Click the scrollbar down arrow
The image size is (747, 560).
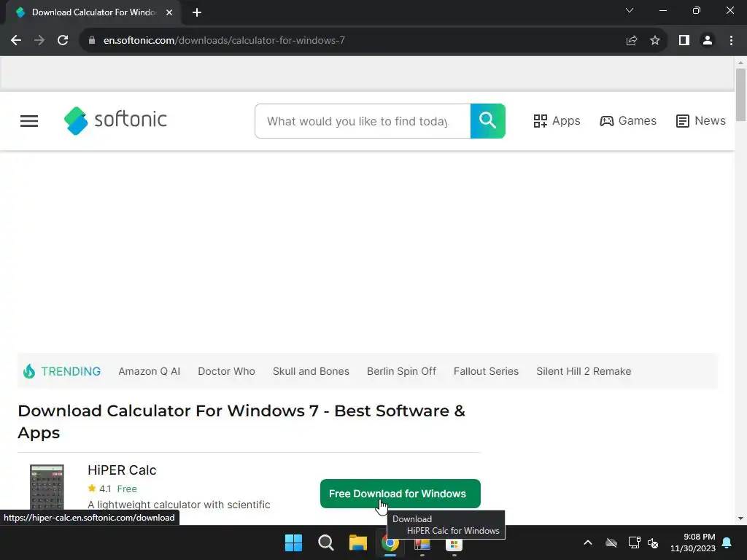(x=740, y=518)
